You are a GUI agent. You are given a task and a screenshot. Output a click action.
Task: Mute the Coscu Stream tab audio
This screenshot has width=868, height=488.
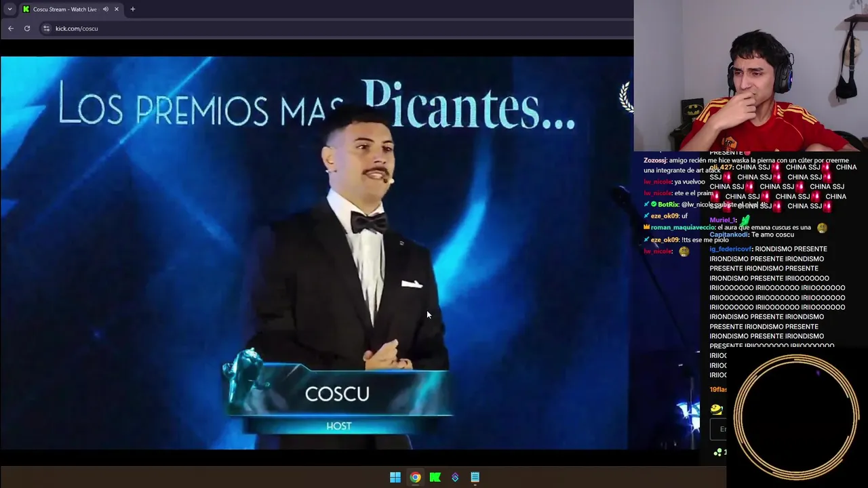point(106,9)
